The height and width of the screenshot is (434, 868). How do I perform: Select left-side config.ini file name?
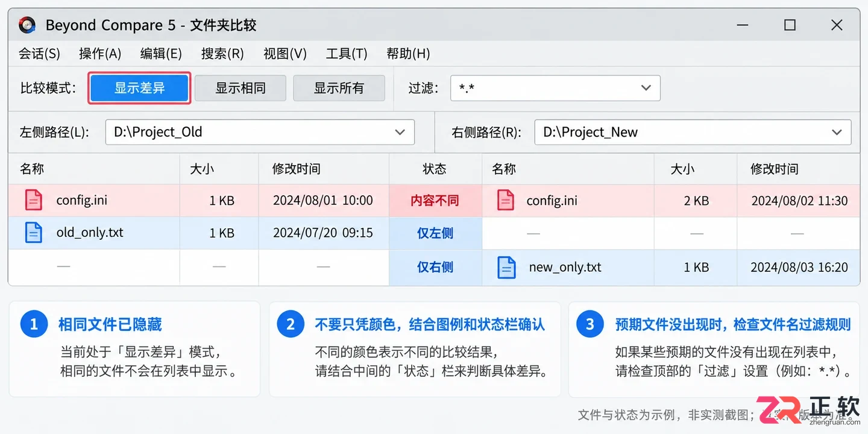pos(82,200)
